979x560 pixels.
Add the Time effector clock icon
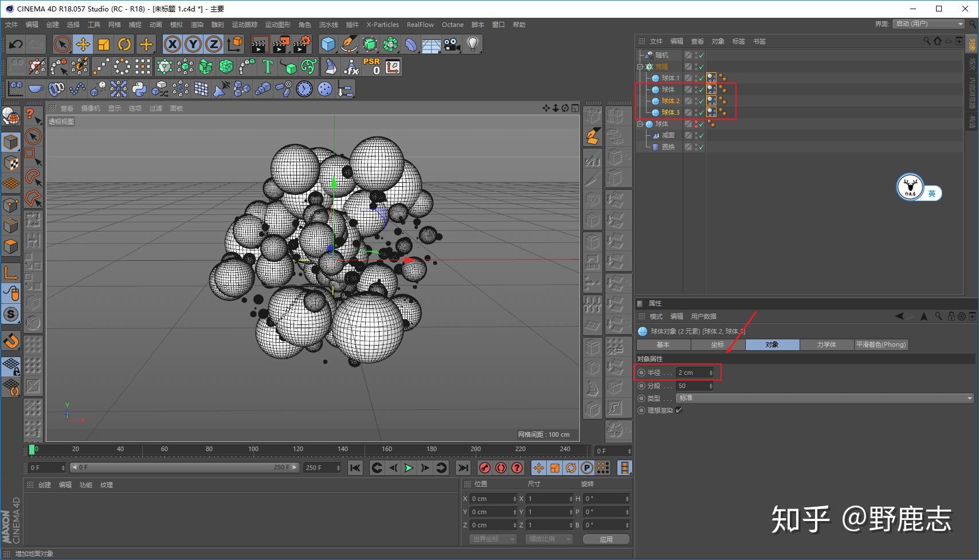304,89
